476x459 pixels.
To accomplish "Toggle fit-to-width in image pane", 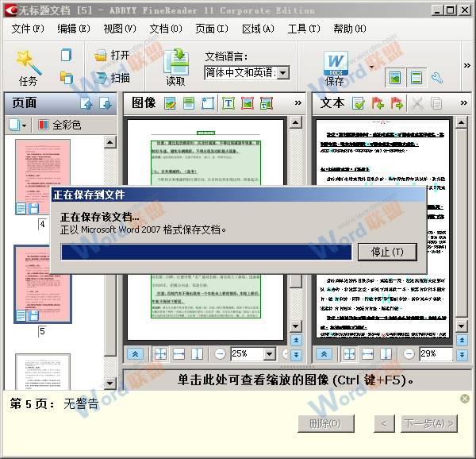I will point(178,354).
